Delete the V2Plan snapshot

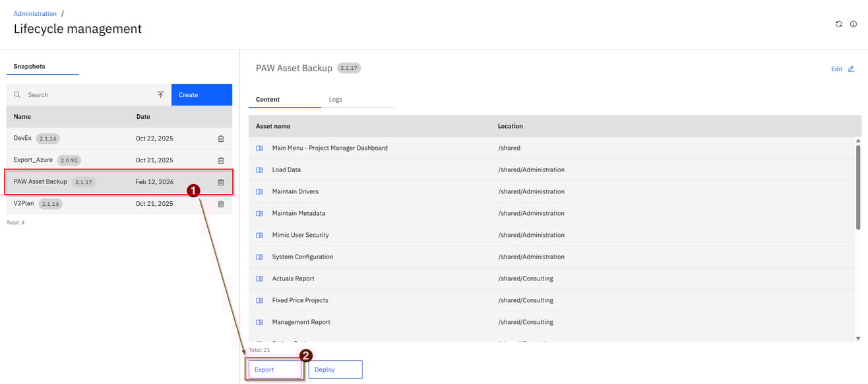221,204
